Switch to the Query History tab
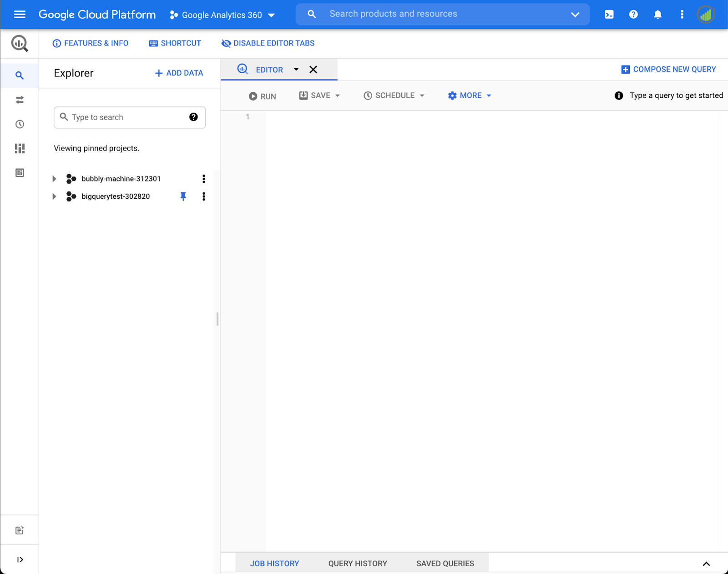This screenshot has width=728, height=574. click(358, 564)
